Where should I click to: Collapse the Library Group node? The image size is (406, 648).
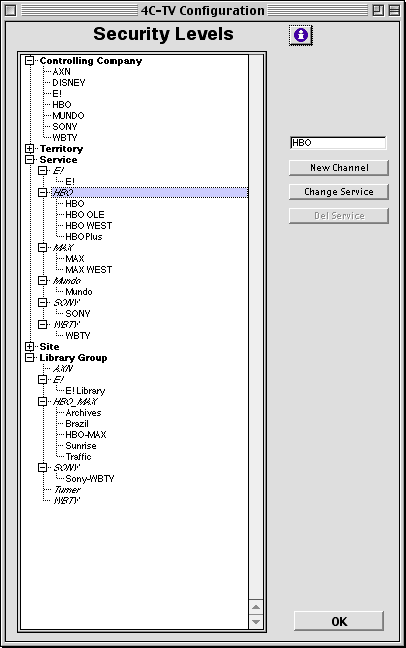tap(29, 357)
